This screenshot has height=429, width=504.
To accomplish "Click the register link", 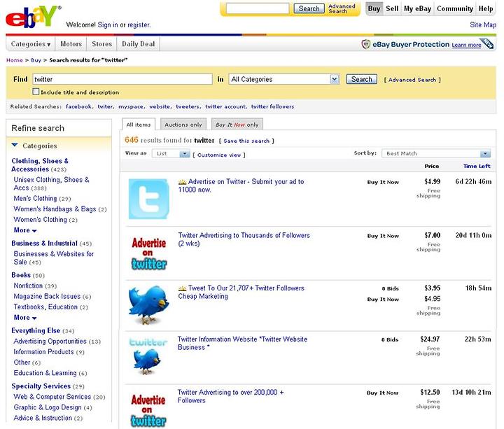I will point(139,24).
